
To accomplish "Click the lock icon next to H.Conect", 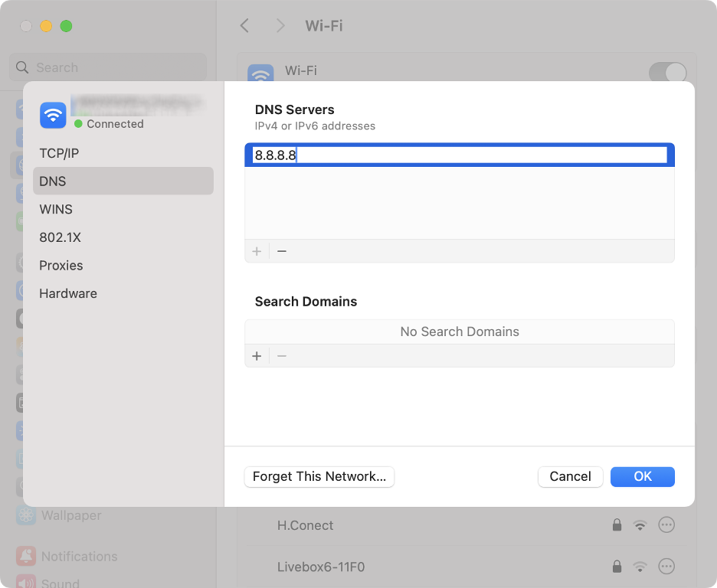I will (617, 525).
